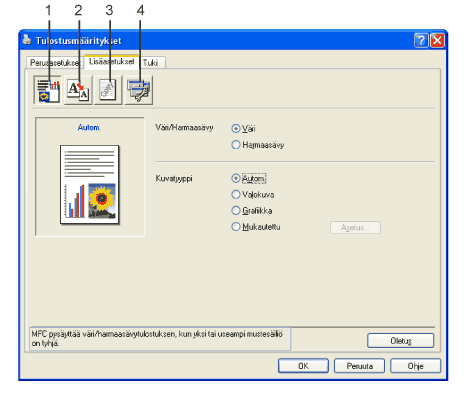The width and height of the screenshot is (472, 408).
Task: Click the document preview thumbnail
Action: pos(90,184)
